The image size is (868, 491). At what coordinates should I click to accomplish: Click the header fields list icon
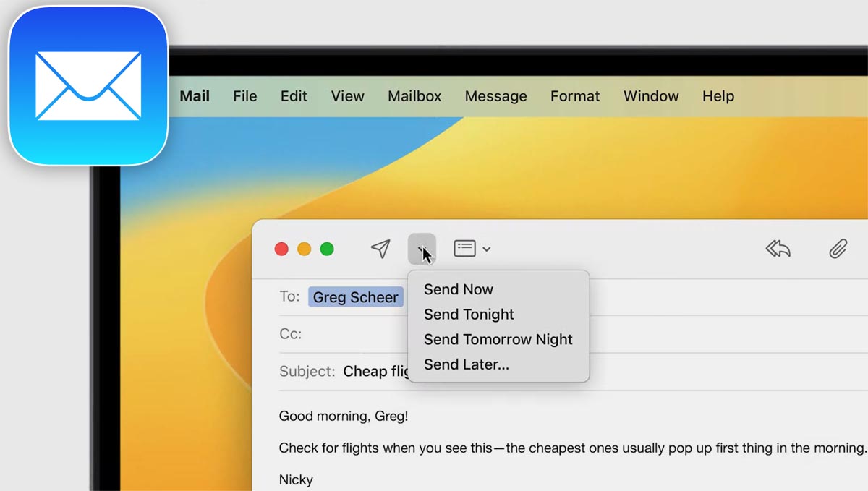coord(464,249)
